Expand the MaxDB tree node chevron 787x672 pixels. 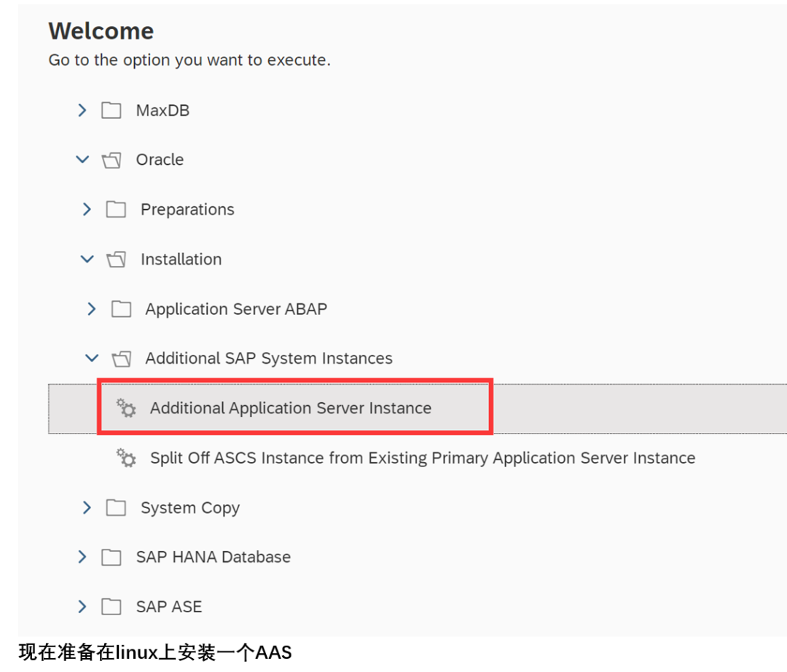click(x=82, y=110)
